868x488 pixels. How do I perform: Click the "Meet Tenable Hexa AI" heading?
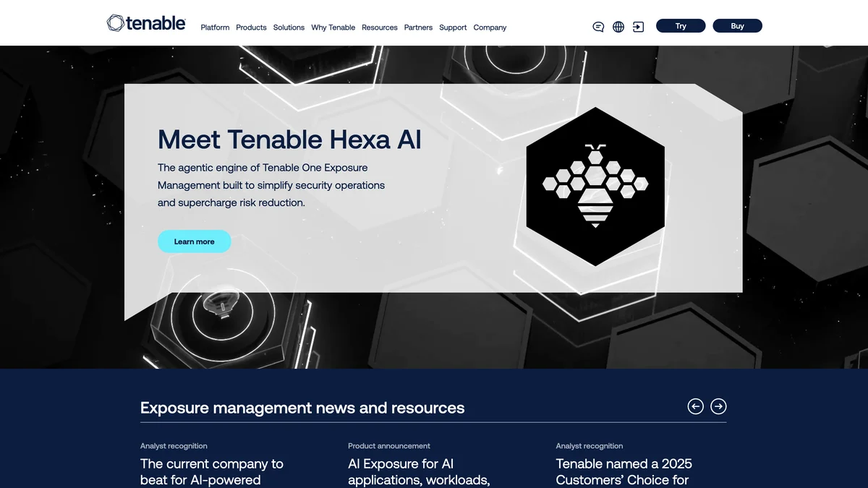pyautogui.click(x=289, y=139)
